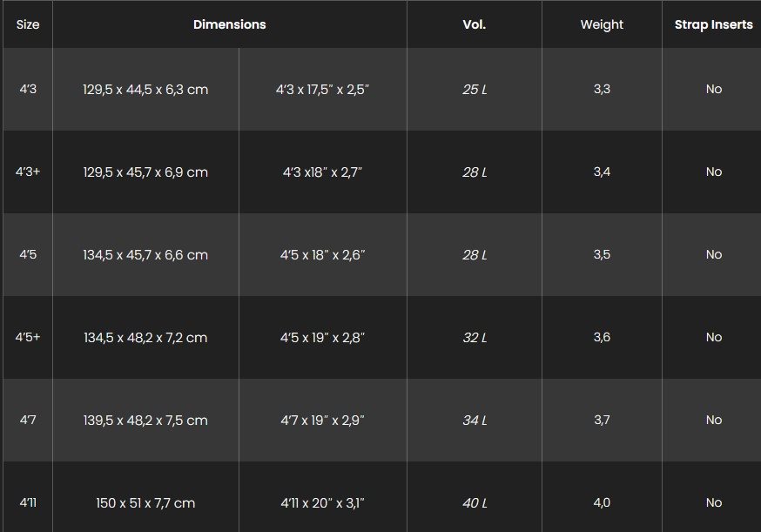Screen dimensions: 761x532
Task: Click the 4'3 x18" x 2,7" dimensions cell
Action: click(322, 172)
